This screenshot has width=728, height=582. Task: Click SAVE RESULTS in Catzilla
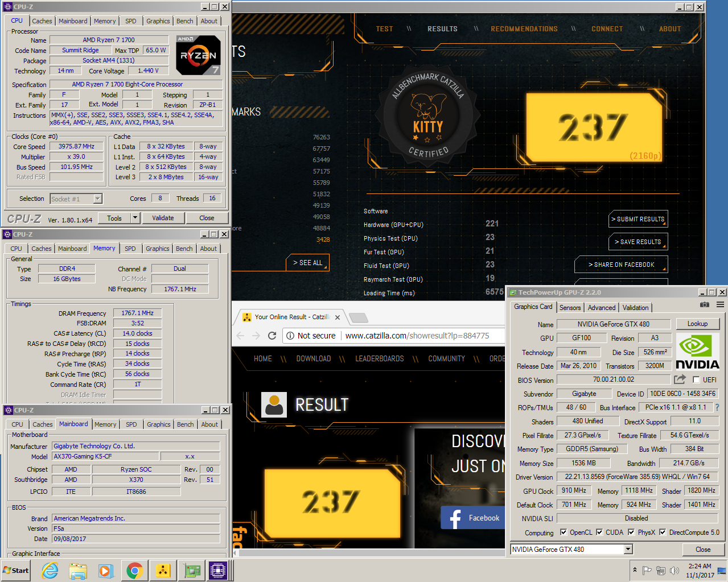tap(638, 242)
